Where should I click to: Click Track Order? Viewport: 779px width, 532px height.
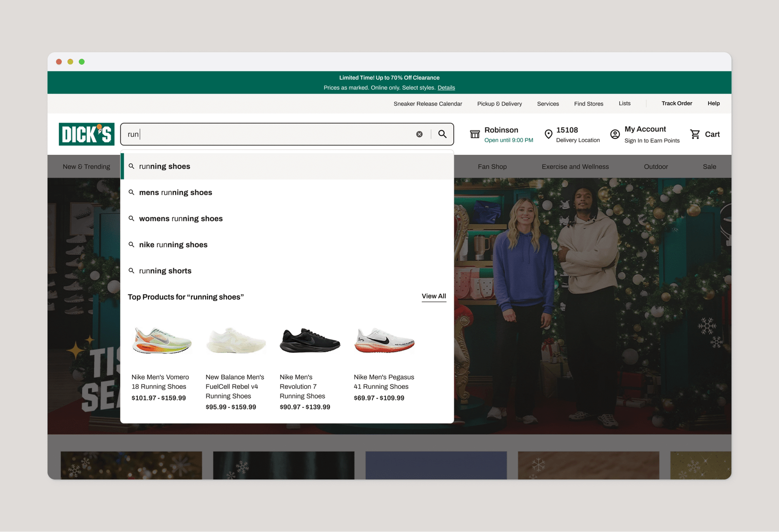tap(677, 103)
